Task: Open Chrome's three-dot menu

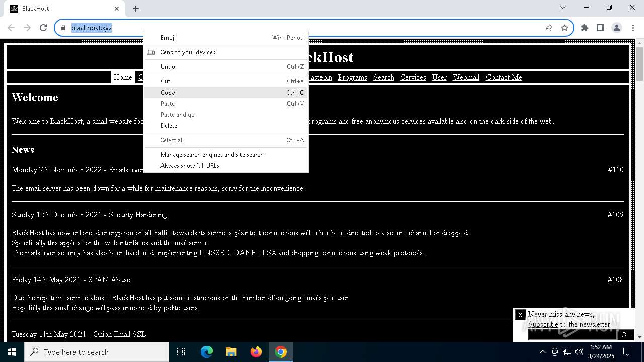Action: (x=633, y=28)
